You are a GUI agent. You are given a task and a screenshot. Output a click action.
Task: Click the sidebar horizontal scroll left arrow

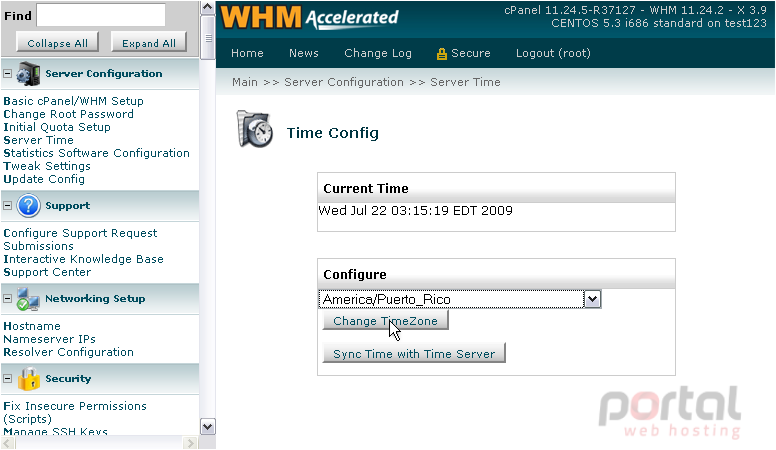point(8,443)
